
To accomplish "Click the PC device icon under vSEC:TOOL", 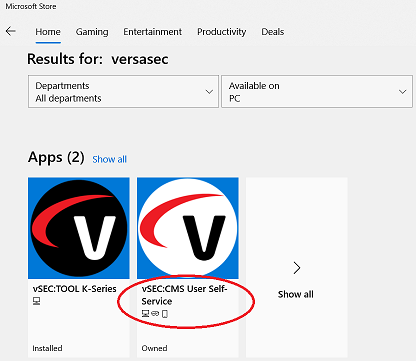I will coord(37,301).
